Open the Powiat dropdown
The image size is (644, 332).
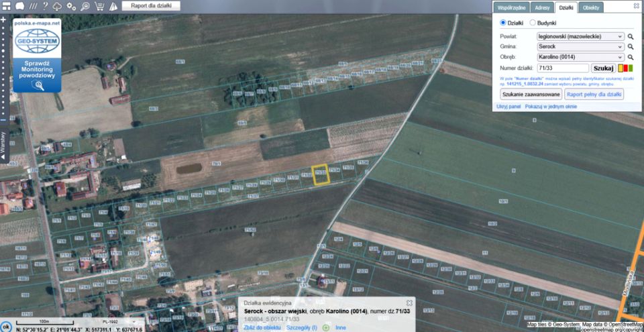click(580, 36)
